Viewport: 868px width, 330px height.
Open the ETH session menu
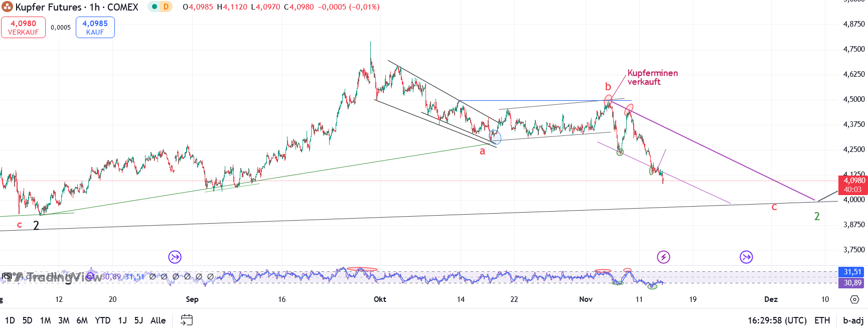click(822, 320)
